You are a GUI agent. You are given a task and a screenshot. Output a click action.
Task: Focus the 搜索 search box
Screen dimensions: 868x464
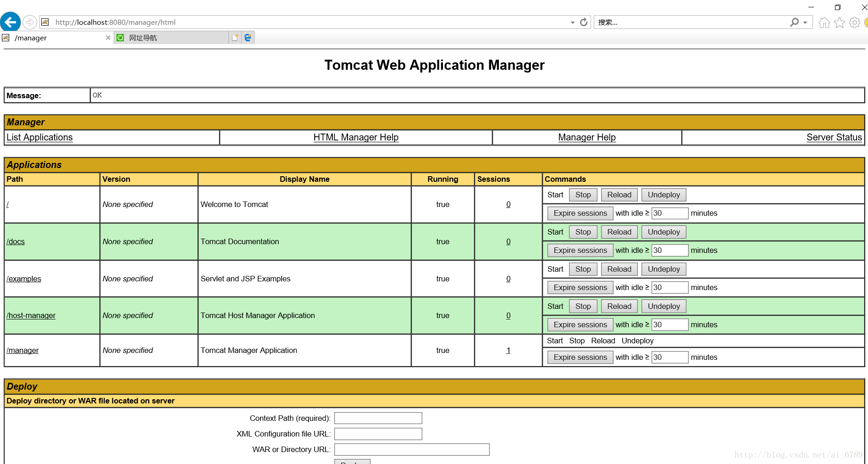tap(691, 22)
